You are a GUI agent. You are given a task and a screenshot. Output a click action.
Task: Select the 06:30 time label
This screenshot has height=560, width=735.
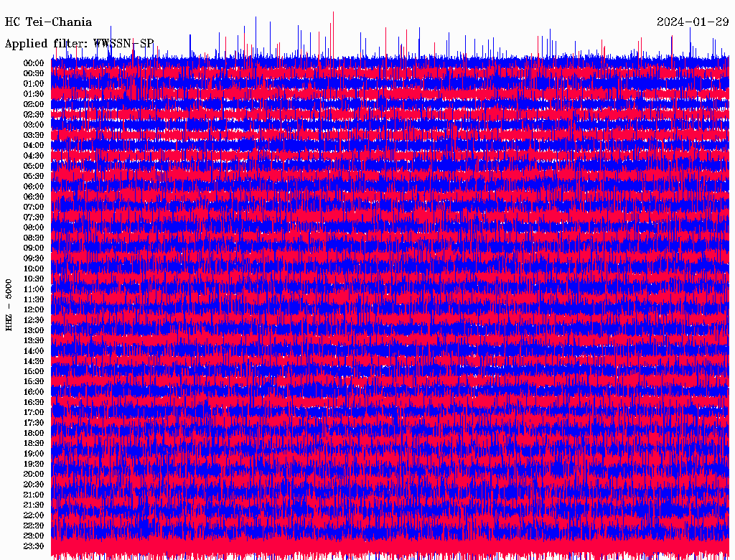[x=34, y=197]
